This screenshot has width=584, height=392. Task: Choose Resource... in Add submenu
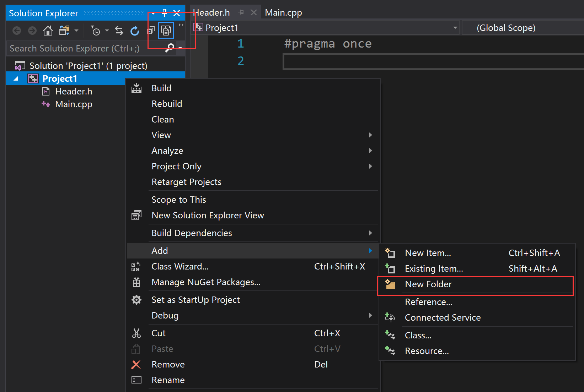[x=477, y=351]
